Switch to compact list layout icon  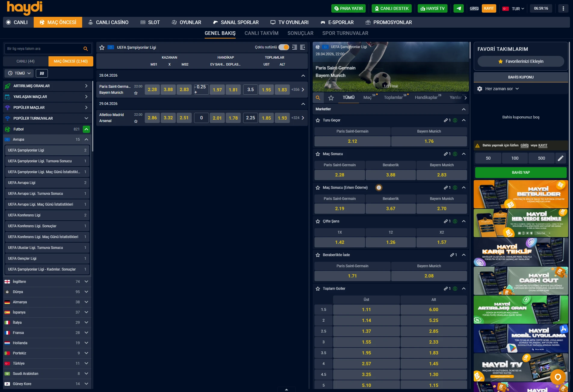pos(295,47)
